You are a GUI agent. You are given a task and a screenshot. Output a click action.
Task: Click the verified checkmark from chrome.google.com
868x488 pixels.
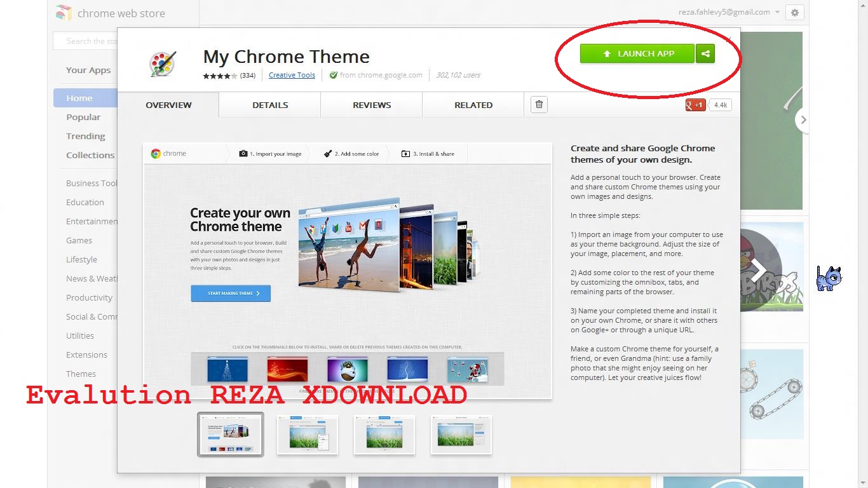coord(333,75)
